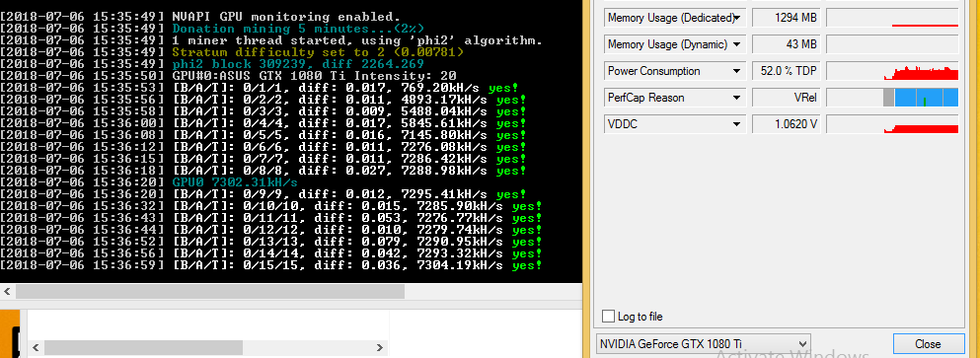Click the lower window's scrollbar right arrow
This screenshot has width=980, height=358.
tap(380, 347)
